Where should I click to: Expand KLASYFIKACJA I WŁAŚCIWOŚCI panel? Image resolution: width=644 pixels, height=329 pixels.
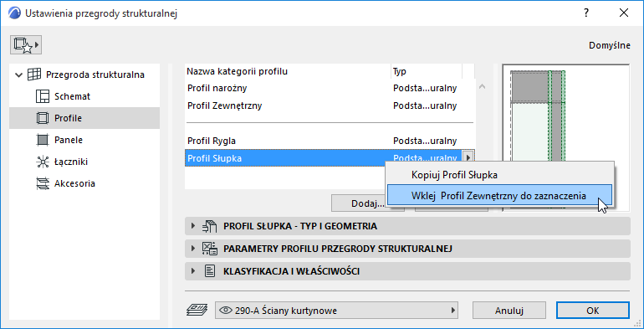tap(193, 271)
